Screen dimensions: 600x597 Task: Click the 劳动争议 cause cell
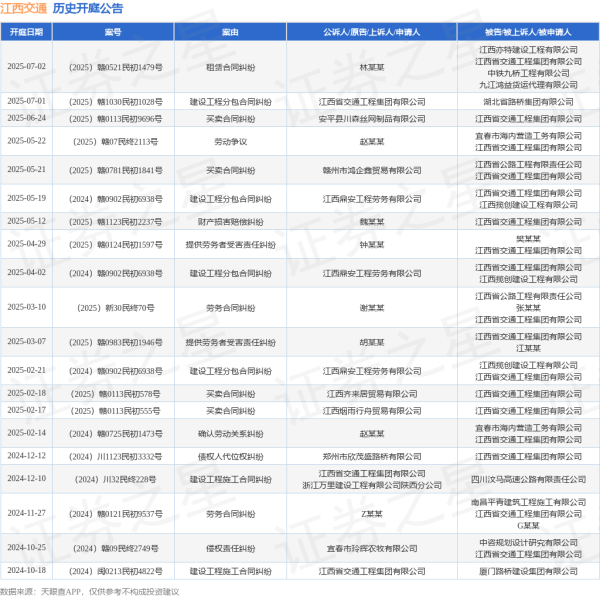[230, 142]
